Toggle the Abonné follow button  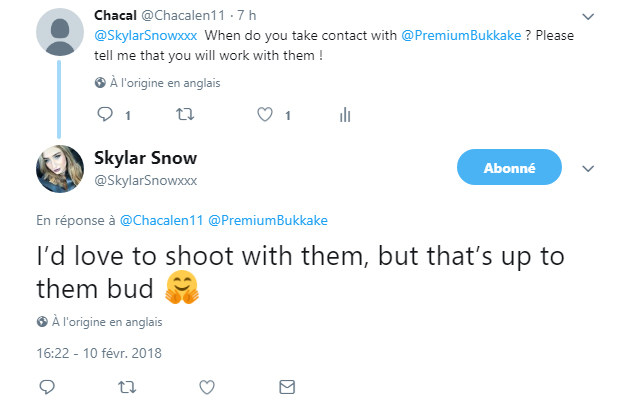(x=509, y=168)
